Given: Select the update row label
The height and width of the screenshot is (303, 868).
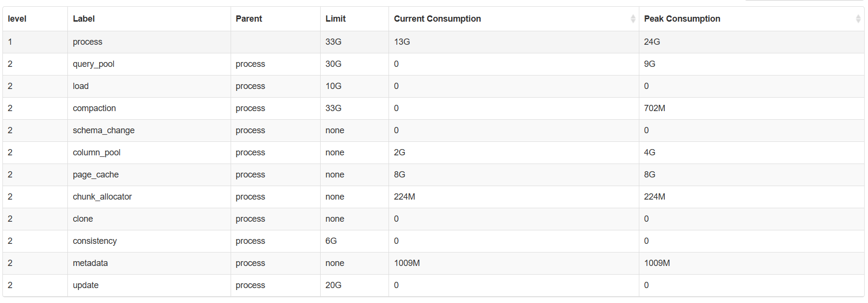Looking at the screenshot, I should [x=86, y=285].
